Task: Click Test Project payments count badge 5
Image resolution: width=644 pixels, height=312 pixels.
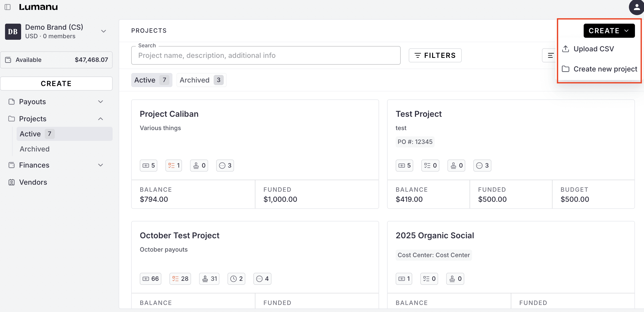Action: (404, 166)
